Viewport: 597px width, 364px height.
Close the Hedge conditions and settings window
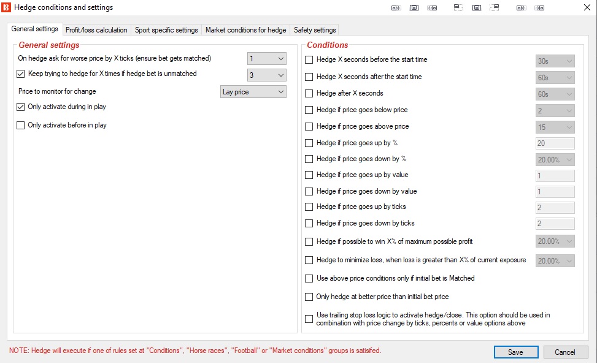pyautogui.click(x=587, y=7)
